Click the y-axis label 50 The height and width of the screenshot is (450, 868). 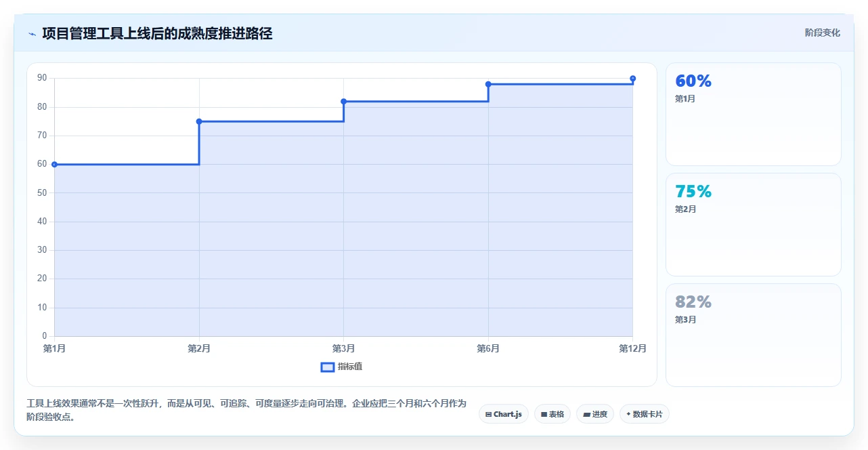pyautogui.click(x=42, y=192)
